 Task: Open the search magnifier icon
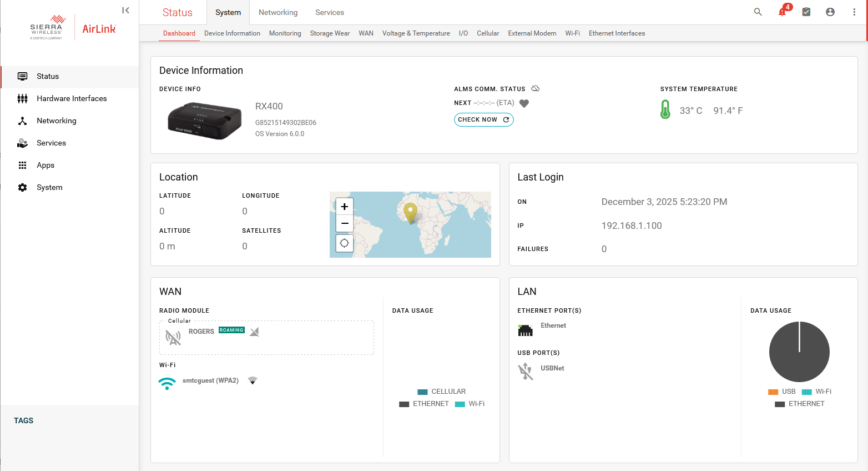pos(758,12)
